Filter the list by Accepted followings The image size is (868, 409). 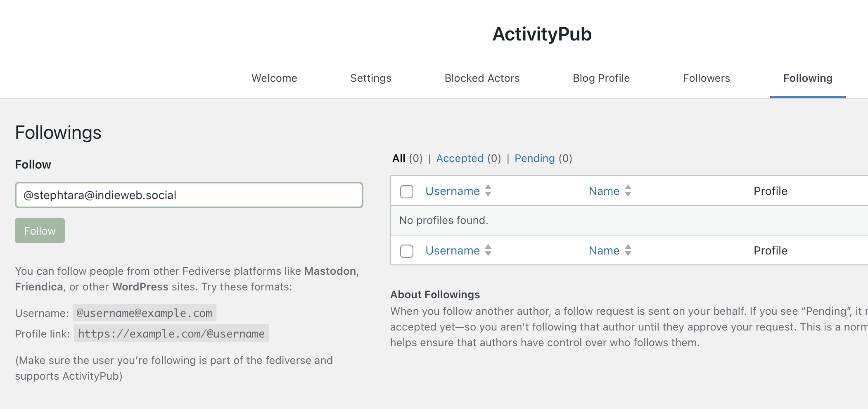pos(460,159)
